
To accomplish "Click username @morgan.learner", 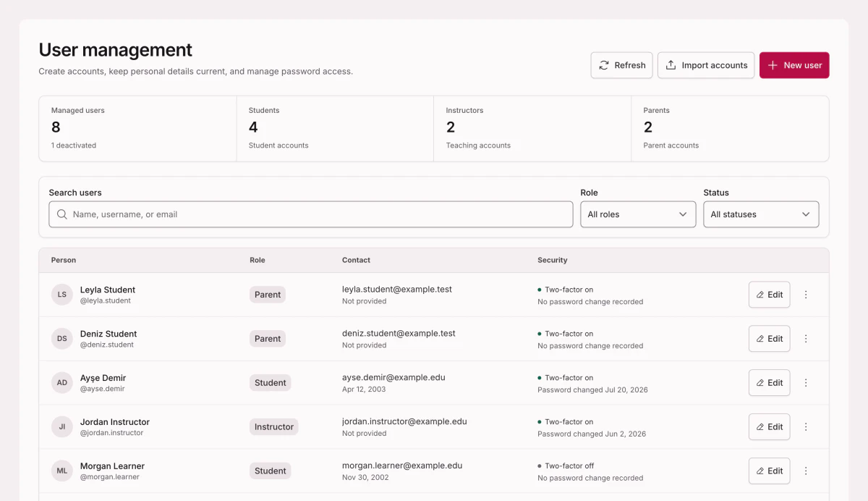I will click(110, 477).
